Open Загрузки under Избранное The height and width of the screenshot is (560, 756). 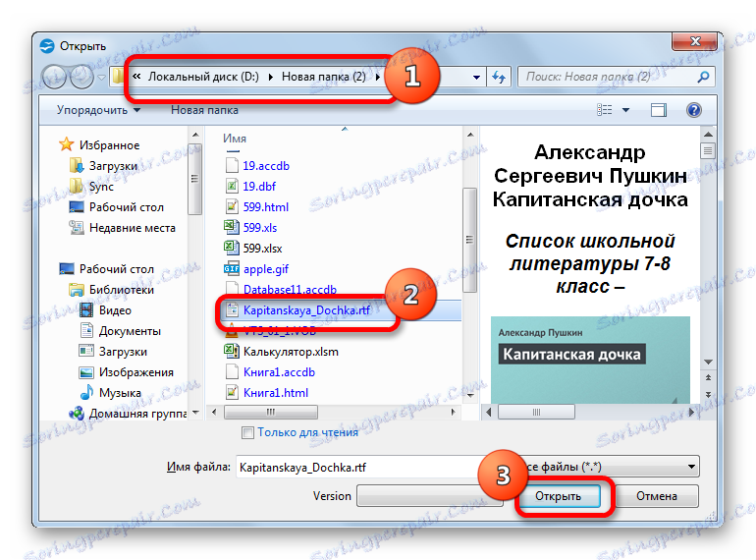[113, 165]
